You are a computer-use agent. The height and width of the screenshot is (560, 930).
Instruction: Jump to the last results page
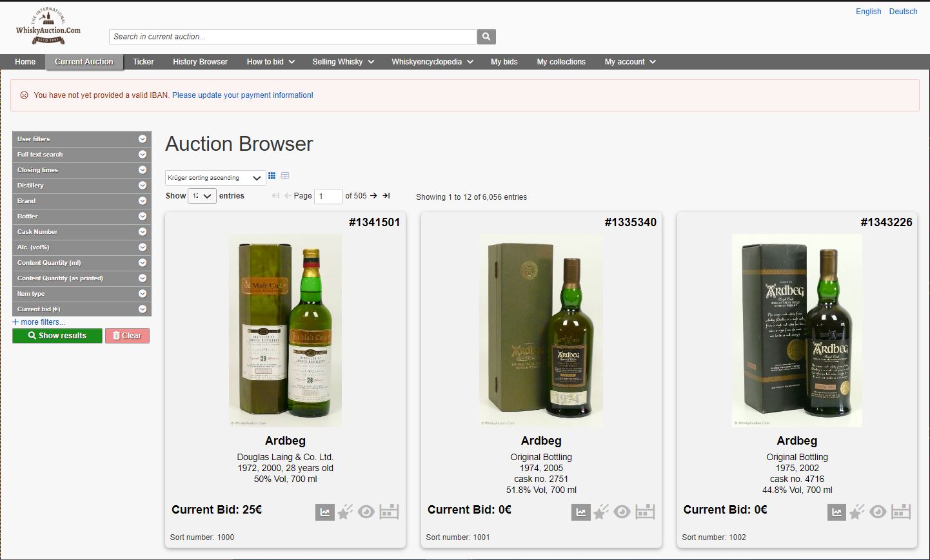tap(386, 196)
